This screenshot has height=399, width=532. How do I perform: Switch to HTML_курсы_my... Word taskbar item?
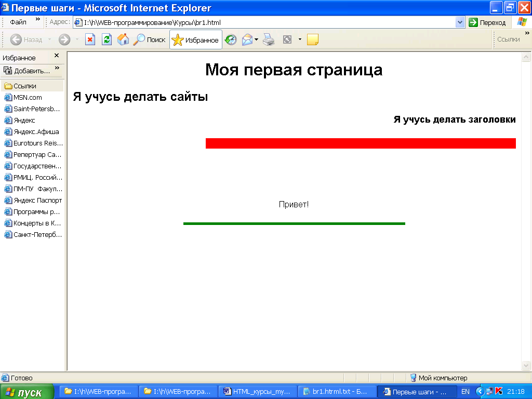(258, 392)
